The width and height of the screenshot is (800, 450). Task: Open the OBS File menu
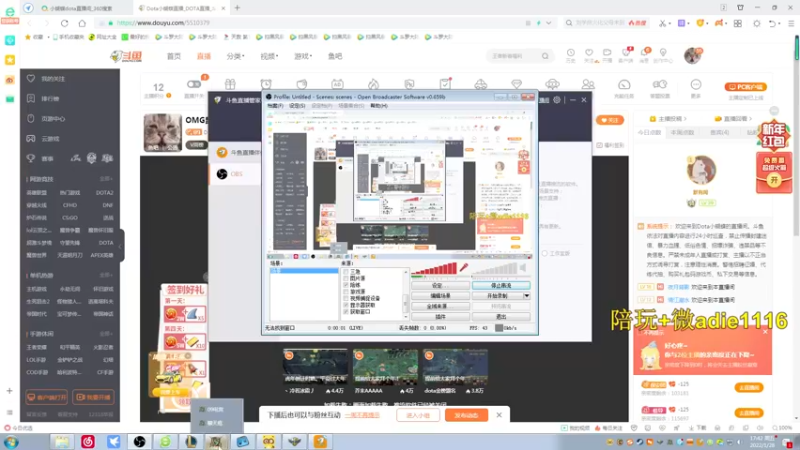pos(275,106)
